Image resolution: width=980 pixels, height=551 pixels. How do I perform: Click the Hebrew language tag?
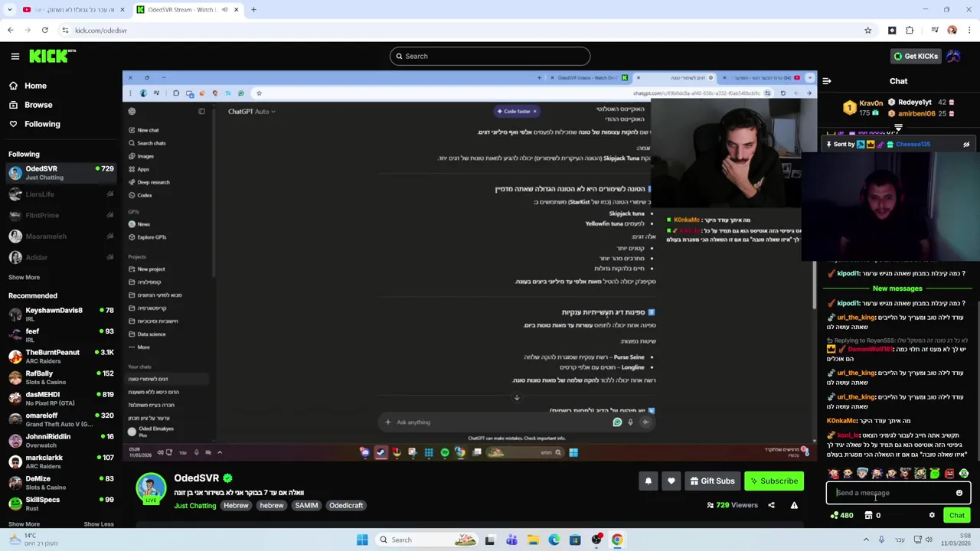(236, 506)
